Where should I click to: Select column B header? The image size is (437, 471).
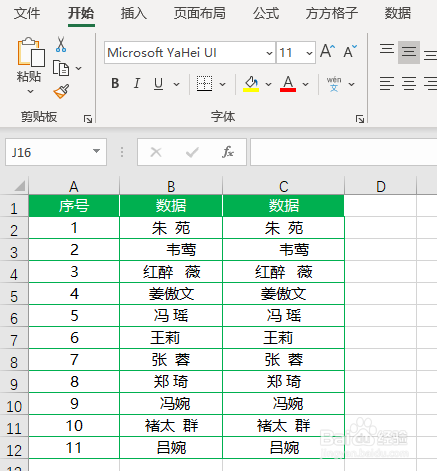click(x=171, y=186)
